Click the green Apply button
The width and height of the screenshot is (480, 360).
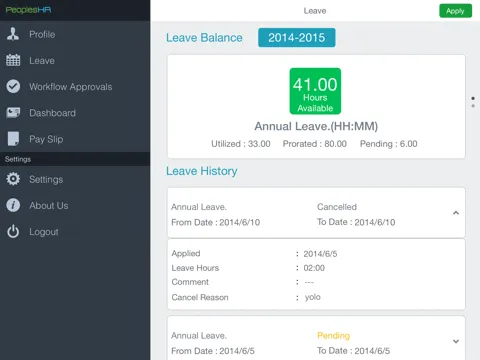(455, 11)
